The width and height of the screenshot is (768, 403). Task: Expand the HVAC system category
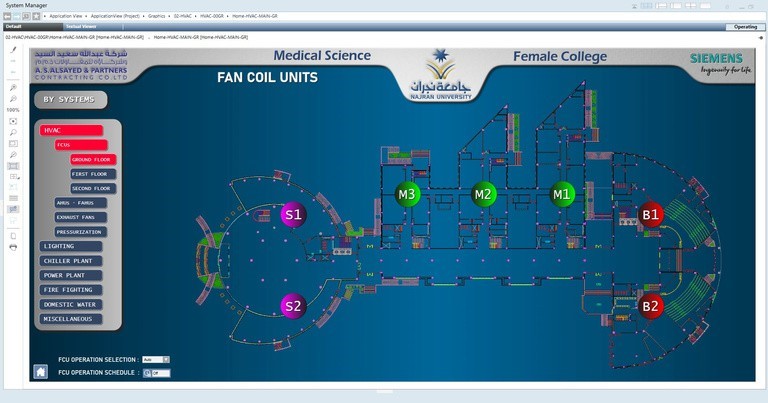click(x=71, y=130)
